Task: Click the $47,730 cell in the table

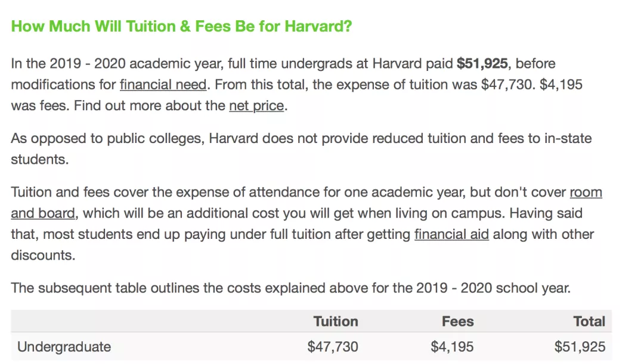Action: (333, 347)
